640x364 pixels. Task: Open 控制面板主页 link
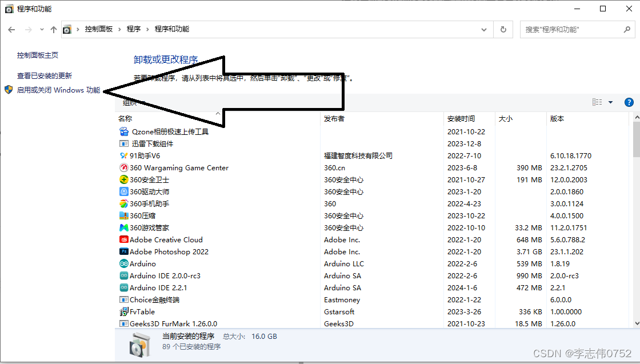click(x=38, y=55)
